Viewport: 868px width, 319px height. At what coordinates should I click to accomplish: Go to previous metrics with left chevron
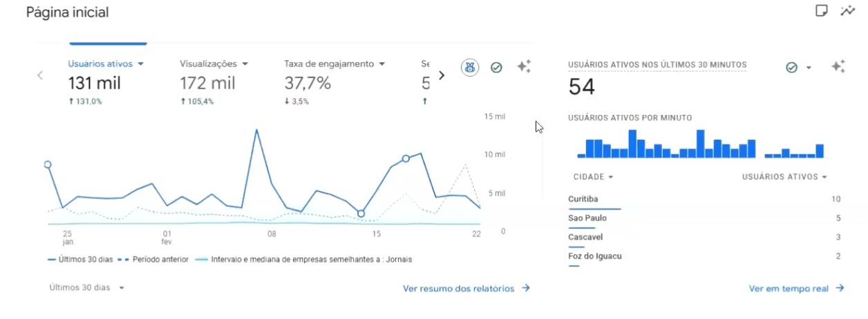(x=40, y=75)
